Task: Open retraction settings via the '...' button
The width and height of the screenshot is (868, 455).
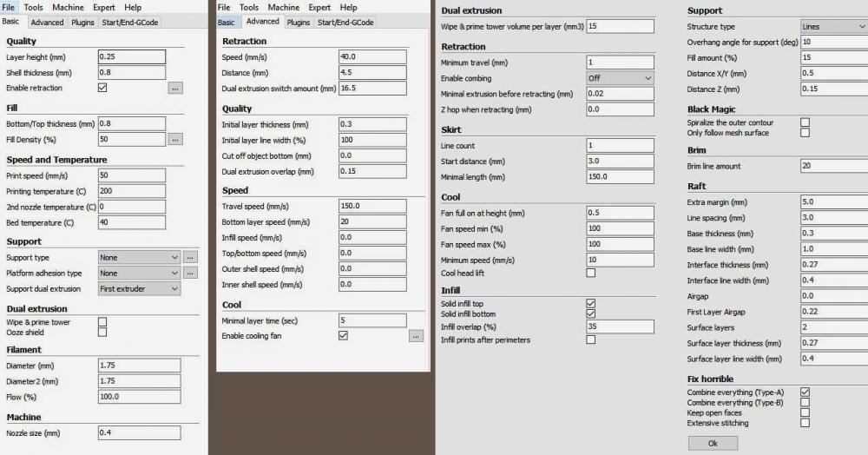Action: 175,89
